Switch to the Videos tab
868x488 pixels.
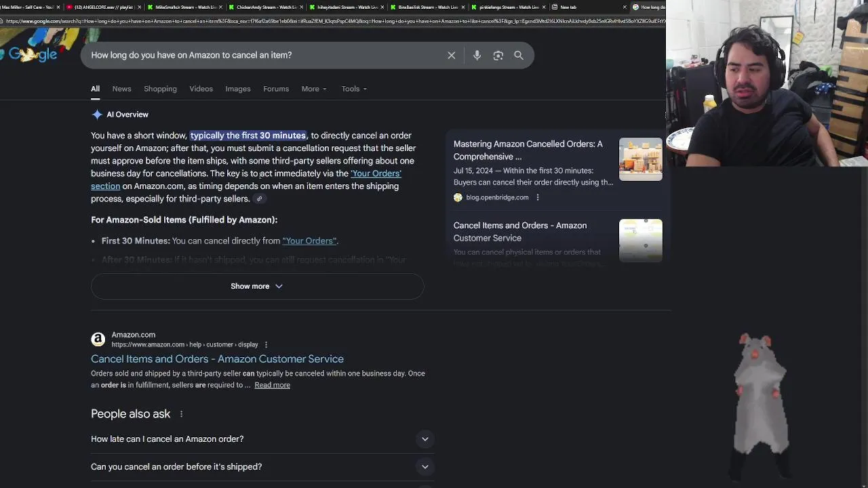[201, 89]
